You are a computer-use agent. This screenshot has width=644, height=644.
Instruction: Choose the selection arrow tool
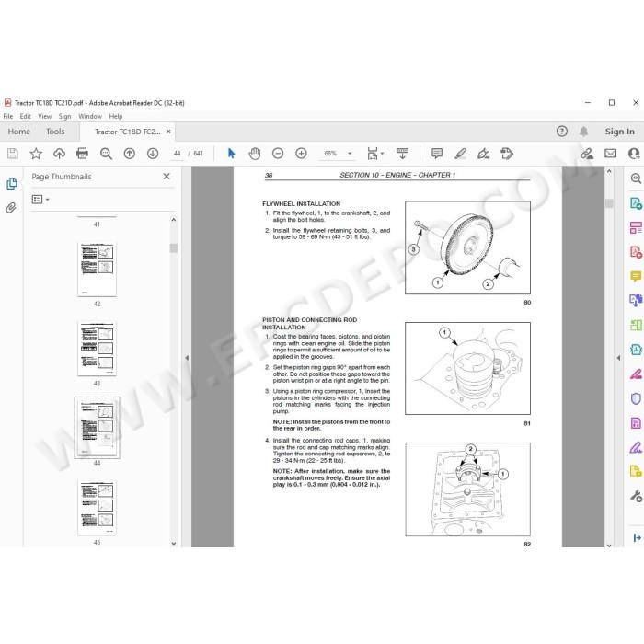231,154
